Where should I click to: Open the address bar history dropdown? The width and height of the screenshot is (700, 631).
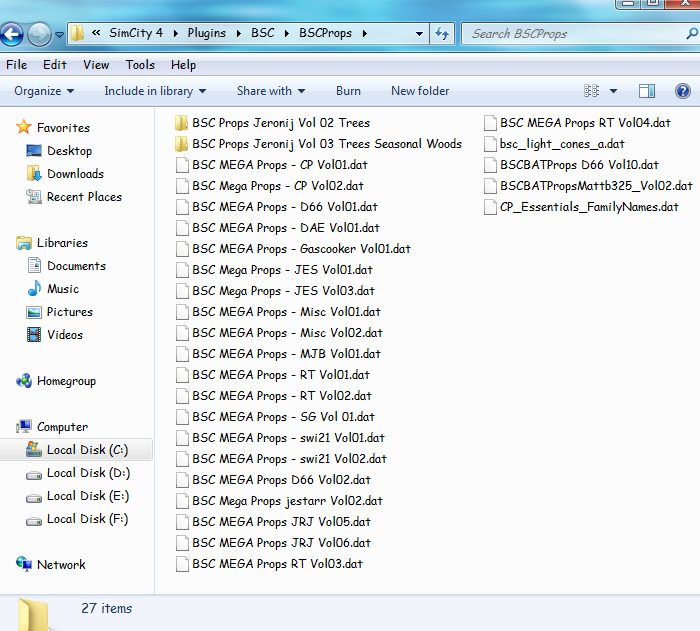[x=419, y=33]
